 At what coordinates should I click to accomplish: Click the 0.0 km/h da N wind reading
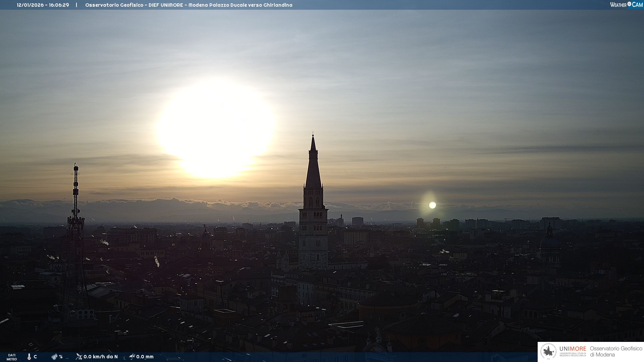(101, 357)
